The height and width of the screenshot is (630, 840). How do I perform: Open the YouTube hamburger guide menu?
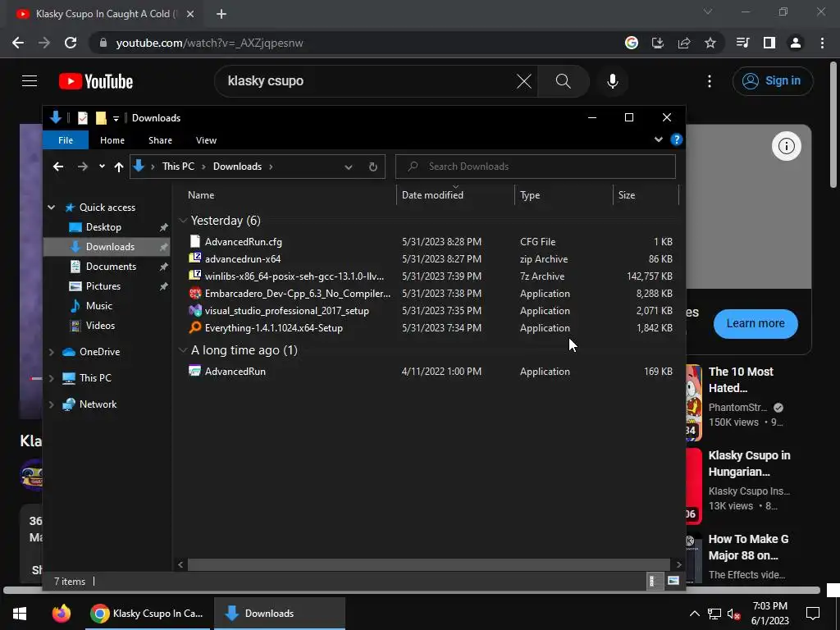(x=30, y=81)
